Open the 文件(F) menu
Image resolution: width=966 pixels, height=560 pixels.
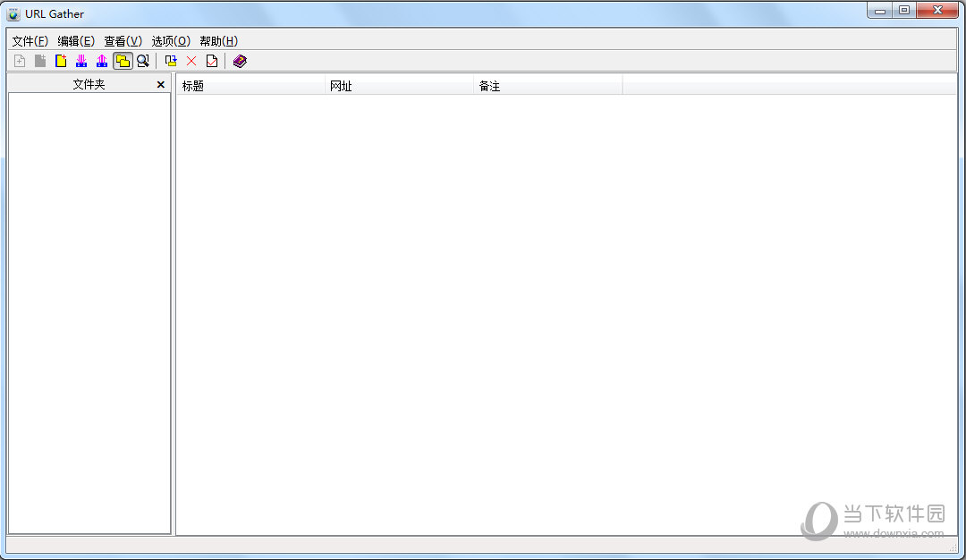click(30, 41)
